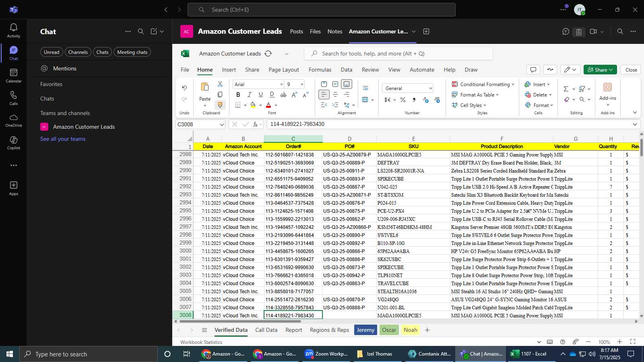Click the Decrease Indent icon
Viewport: 644px width, 362px height.
tap(324, 105)
